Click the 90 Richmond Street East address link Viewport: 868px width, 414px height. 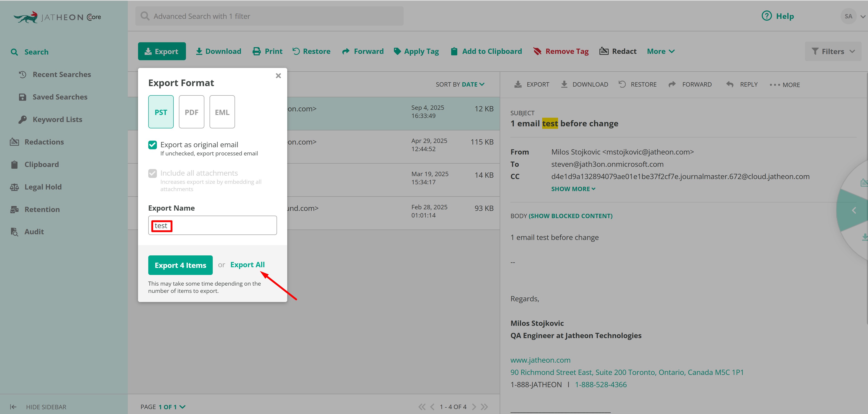(627, 372)
